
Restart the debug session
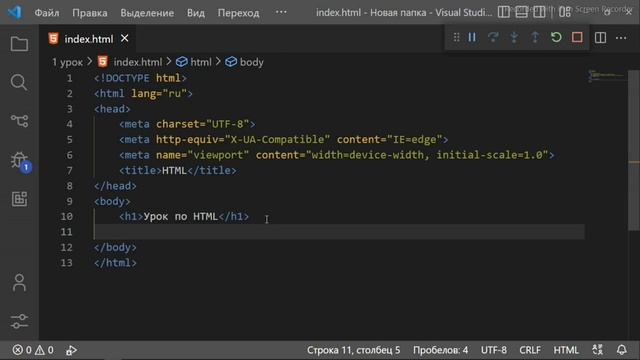coord(556,38)
